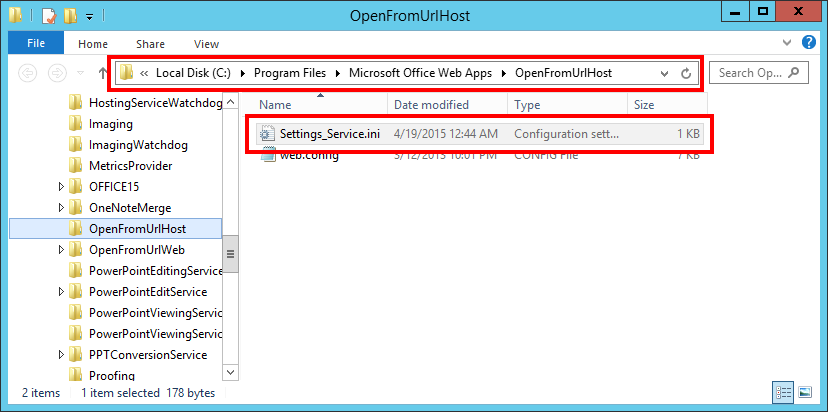Sort by Type column header

point(527,105)
